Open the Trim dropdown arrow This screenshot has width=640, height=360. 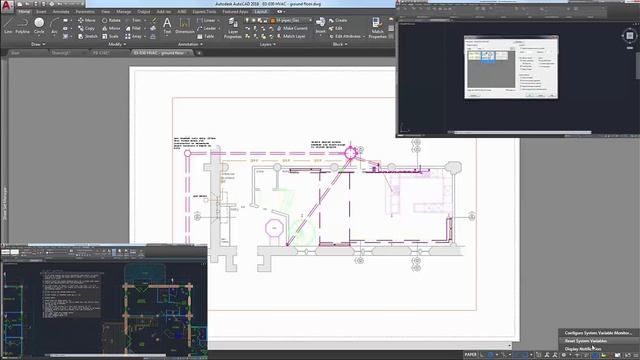pyautogui.click(x=144, y=20)
